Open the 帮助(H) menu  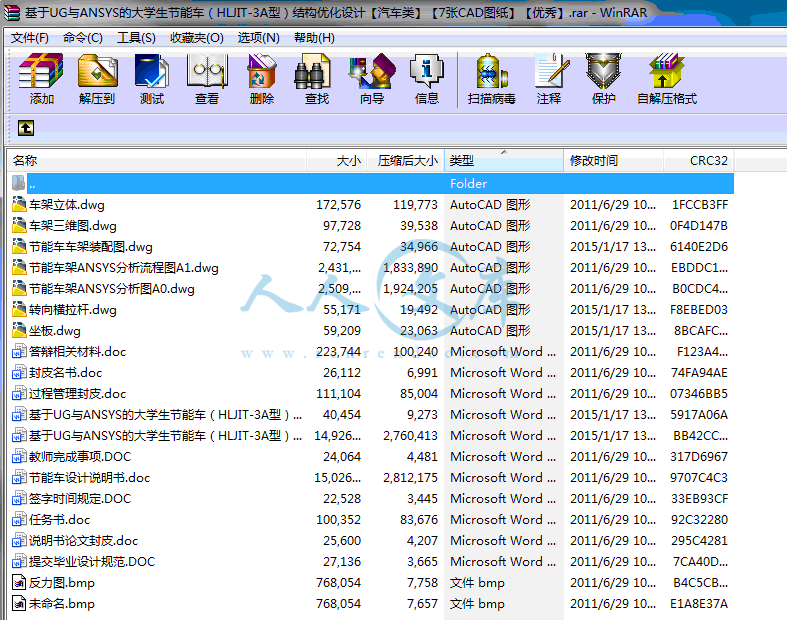point(314,38)
